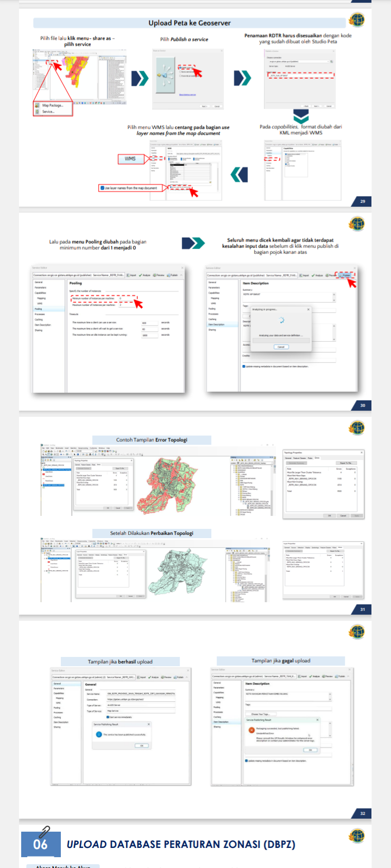Click Preview in the Pooling Service Editor toolbar

(159, 275)
